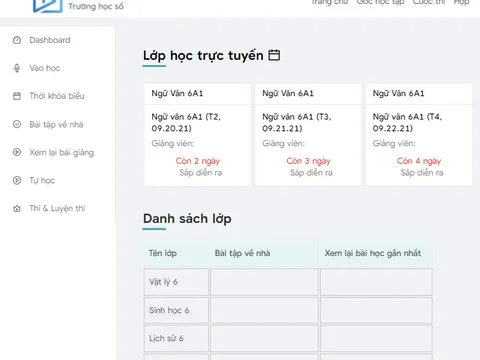
Task: Click the Trường học số logo
Action: 48,6
